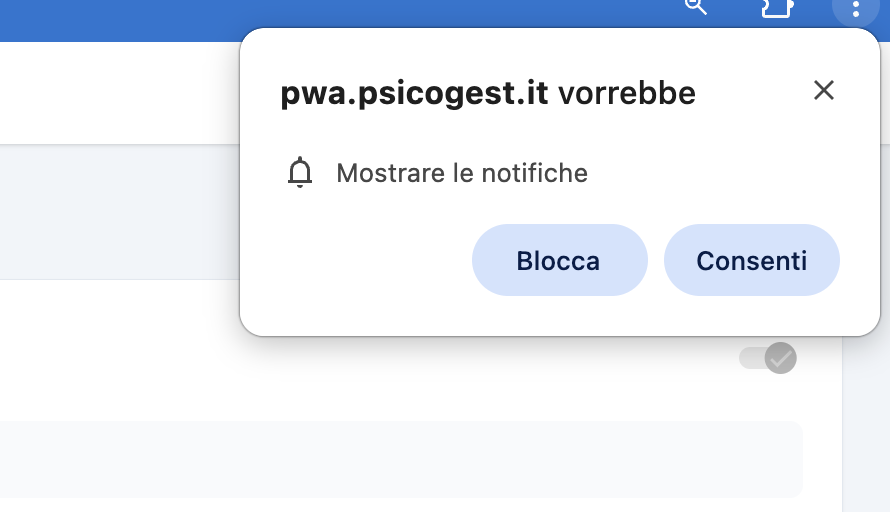Click the word 'vorrebbe' in popup title

coord(626,94)
